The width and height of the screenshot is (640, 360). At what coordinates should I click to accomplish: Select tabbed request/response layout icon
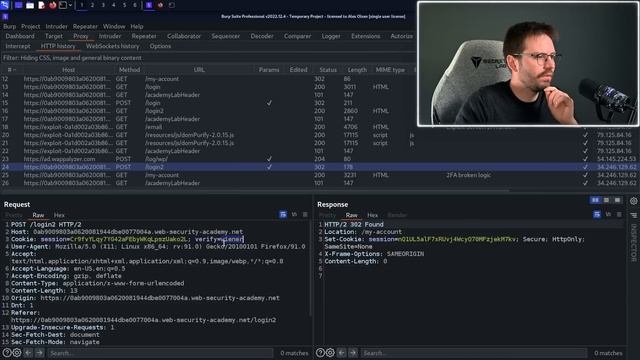[x=618, y=200]
